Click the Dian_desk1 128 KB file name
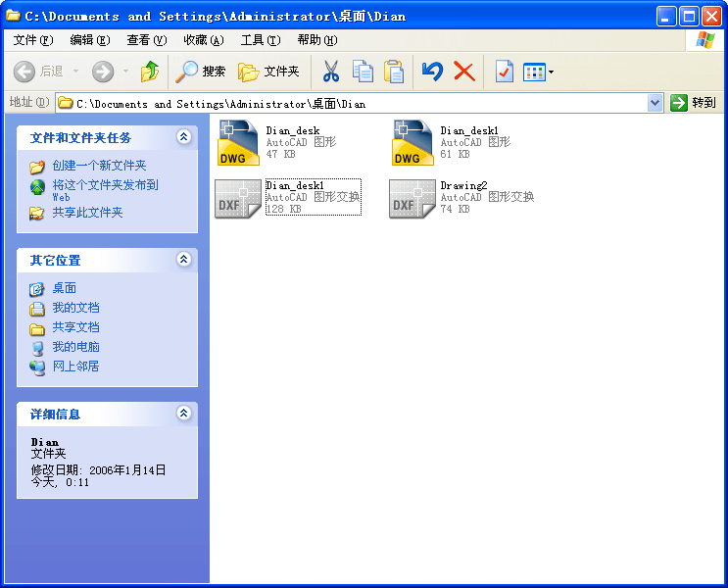Screen dimensions: 728x588 coord(295,185)
